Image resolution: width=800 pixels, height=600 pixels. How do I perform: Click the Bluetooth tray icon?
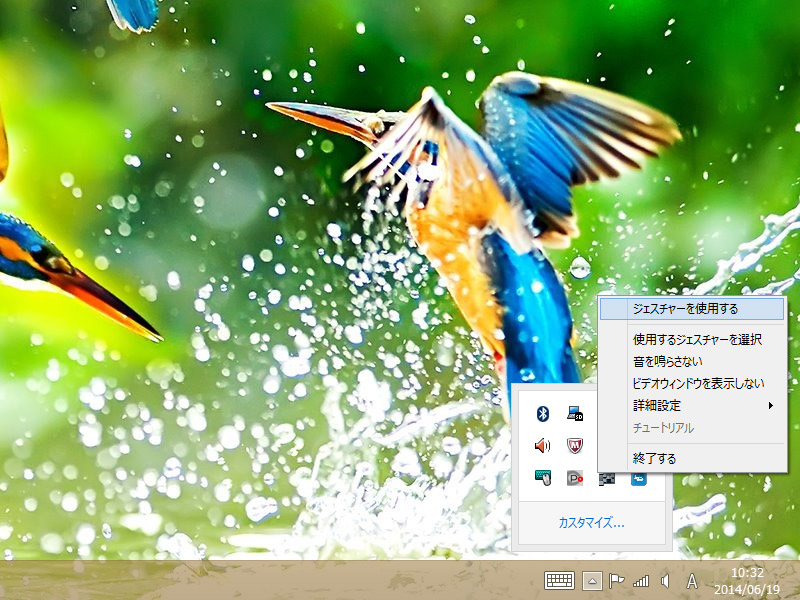coord(543,413)
